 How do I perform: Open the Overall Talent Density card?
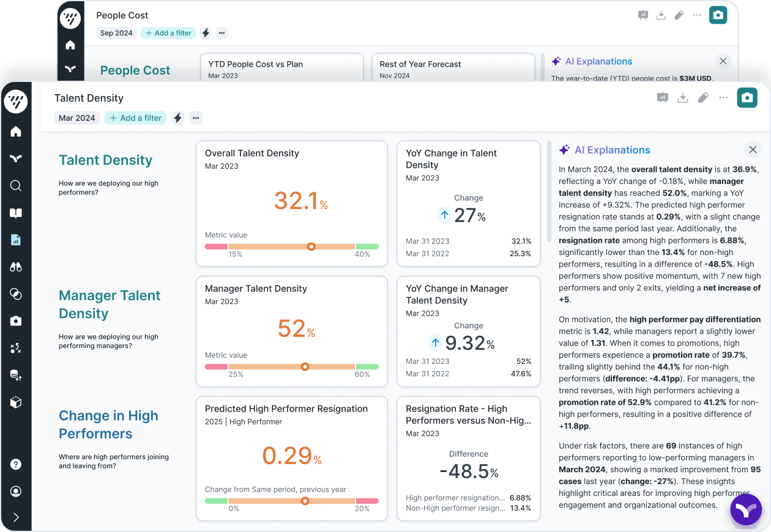click(291, 204)
